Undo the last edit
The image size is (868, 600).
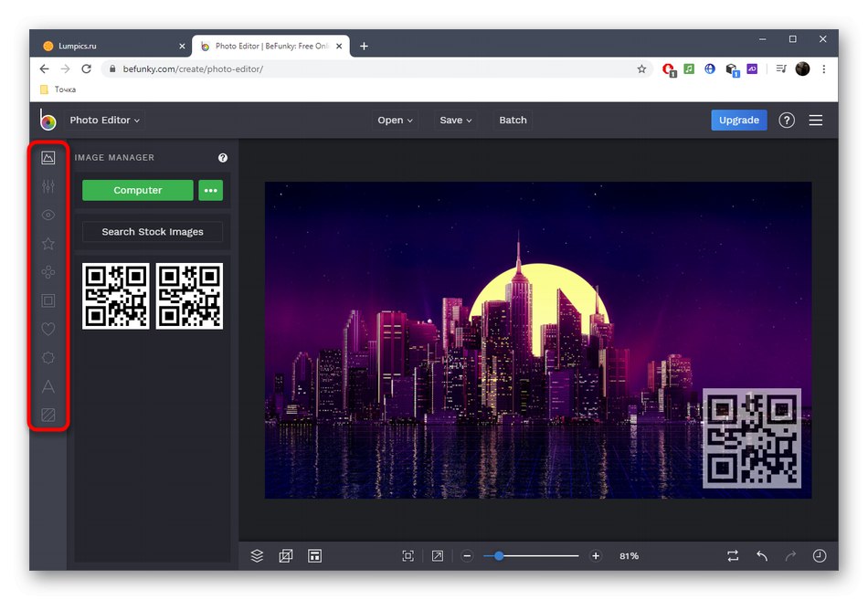[x=762, y=556]
